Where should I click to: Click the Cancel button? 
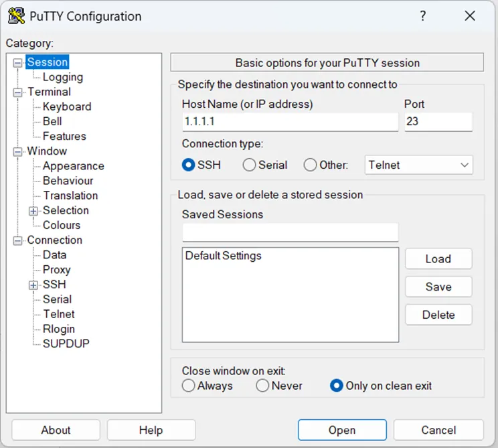(x=438, y=430)
